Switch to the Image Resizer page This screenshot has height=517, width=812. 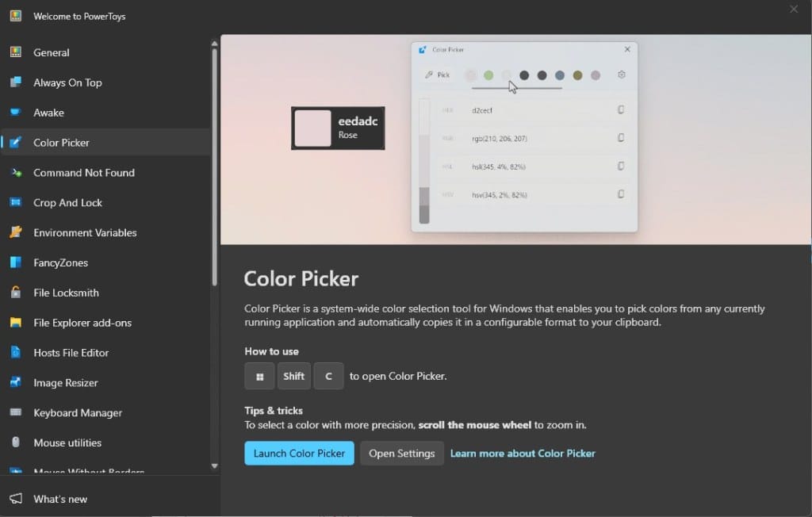click(66, 383)
